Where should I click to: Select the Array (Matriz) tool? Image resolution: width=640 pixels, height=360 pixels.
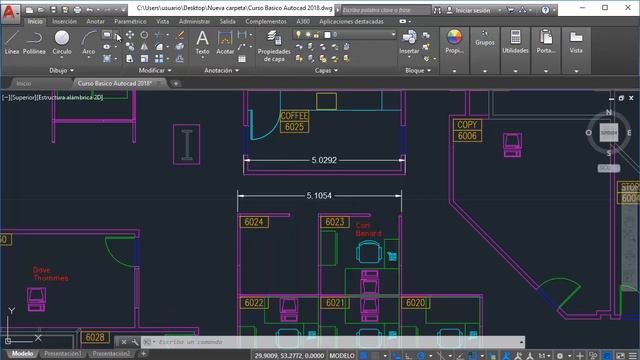[159, 59]
